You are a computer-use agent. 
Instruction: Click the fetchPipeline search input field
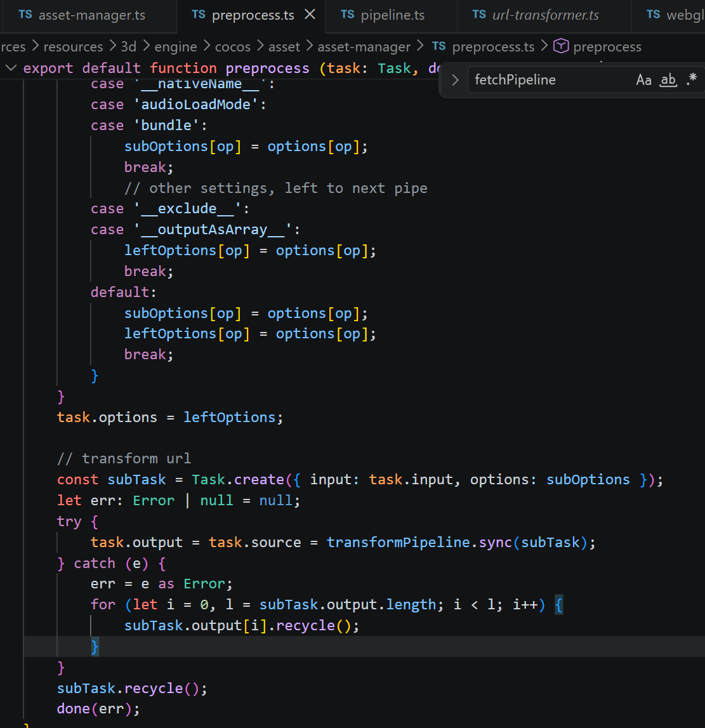tap(550, 80)
